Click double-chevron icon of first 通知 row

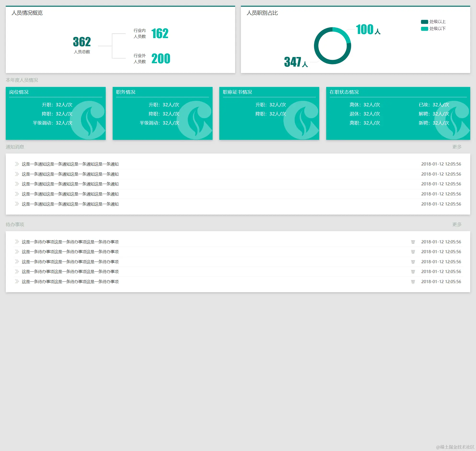[x=17, y=164]
